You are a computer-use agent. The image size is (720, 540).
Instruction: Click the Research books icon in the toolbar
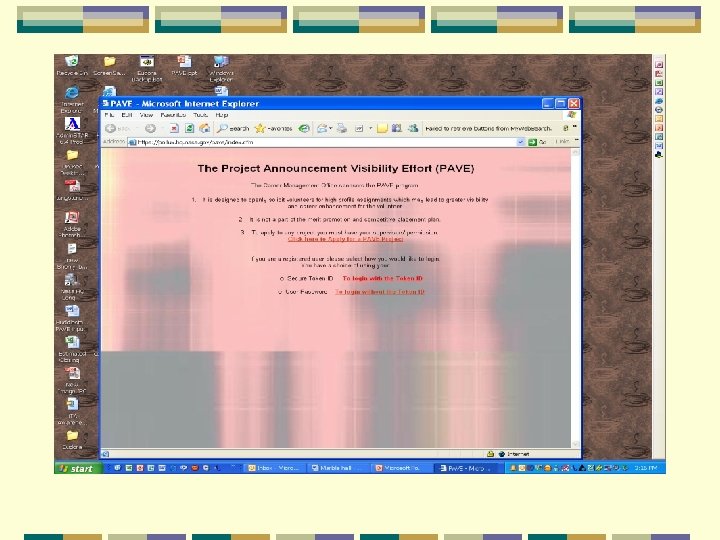(x=397, y=129)
